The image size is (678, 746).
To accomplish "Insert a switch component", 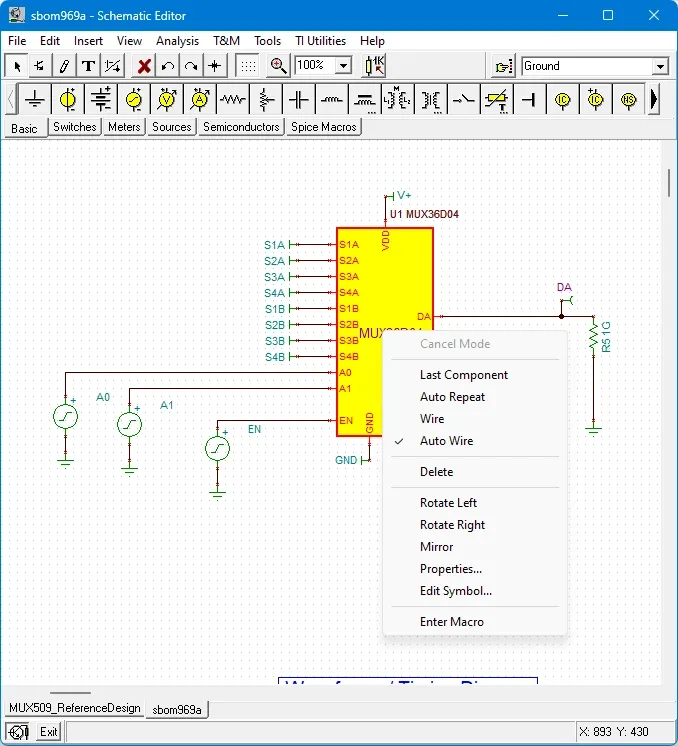I will 463,100.
